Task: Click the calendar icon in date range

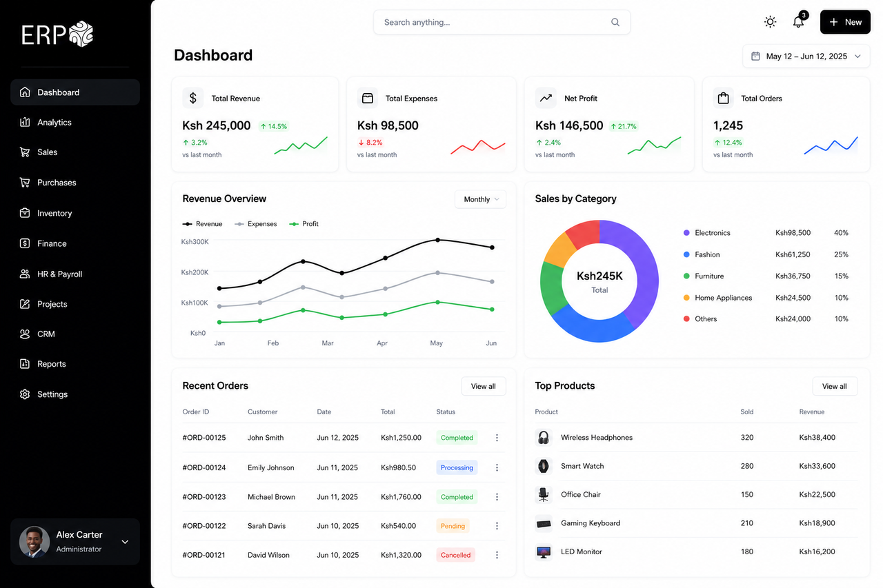Action: click(x=755, y=56)
